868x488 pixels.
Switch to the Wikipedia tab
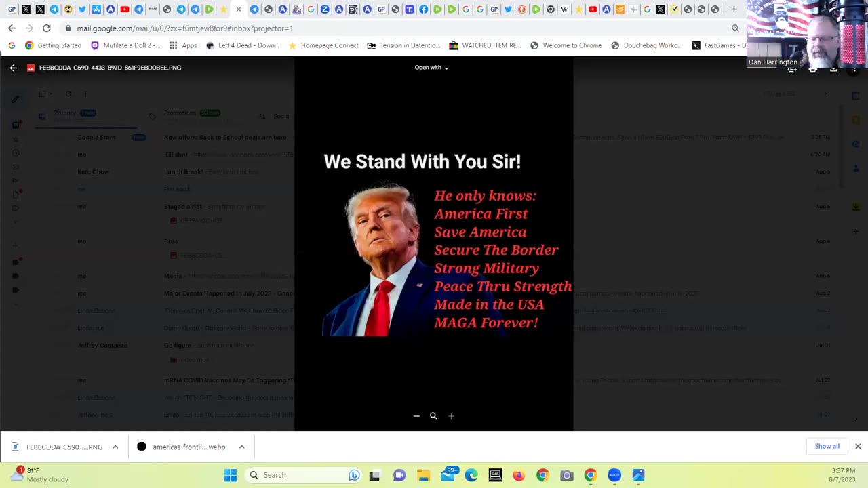coord(564,9)
